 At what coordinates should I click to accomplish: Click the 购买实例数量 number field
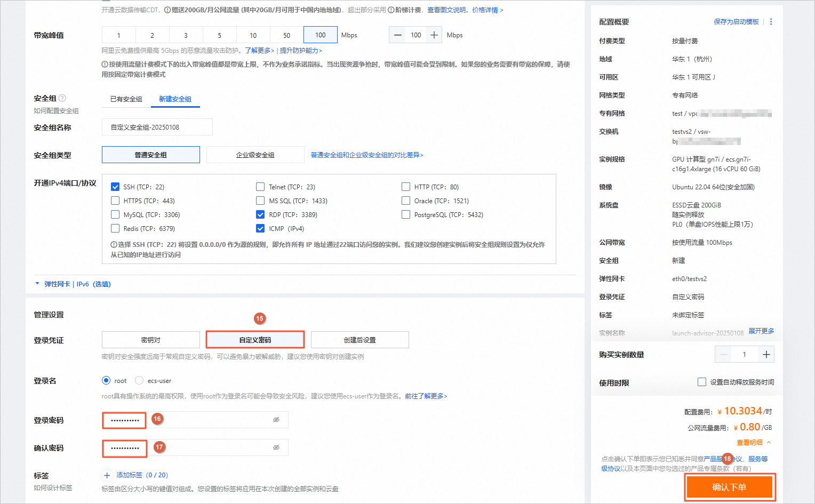745,355
